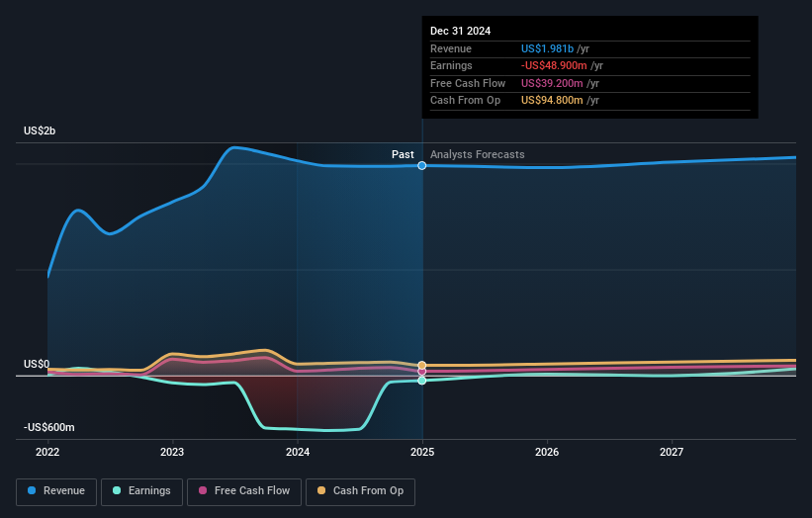Click the 2027 x-axis label

tap(672, 453)
